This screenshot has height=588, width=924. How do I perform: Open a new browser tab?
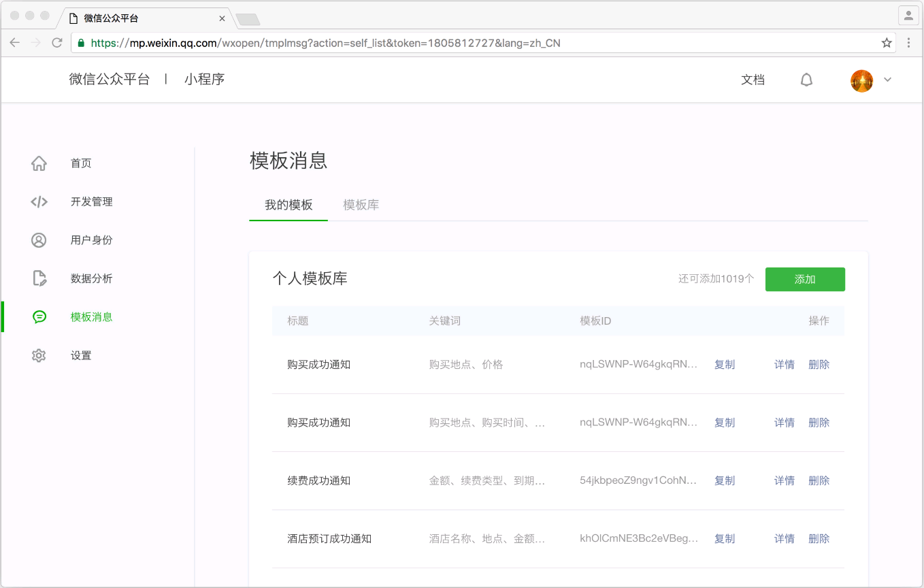click(248, 20)
